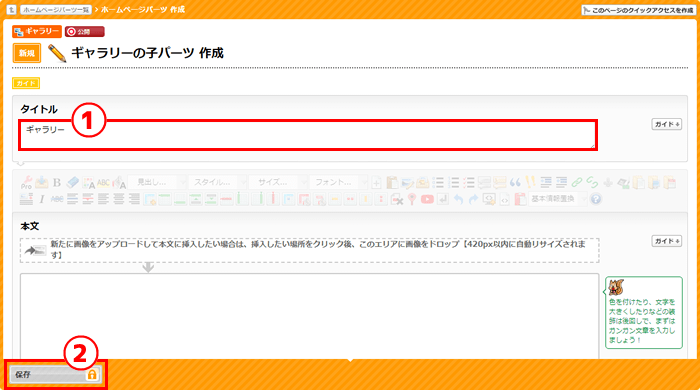This screenshot has width=700, height=390.
Task: Click the 保存 save button
Action: click(x=55, y=374)
